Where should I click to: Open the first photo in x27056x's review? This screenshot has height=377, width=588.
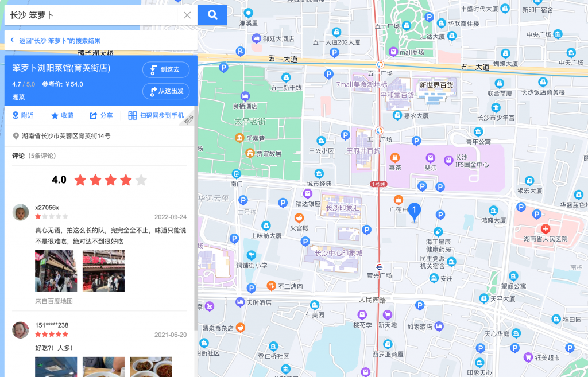coord(56,271)
